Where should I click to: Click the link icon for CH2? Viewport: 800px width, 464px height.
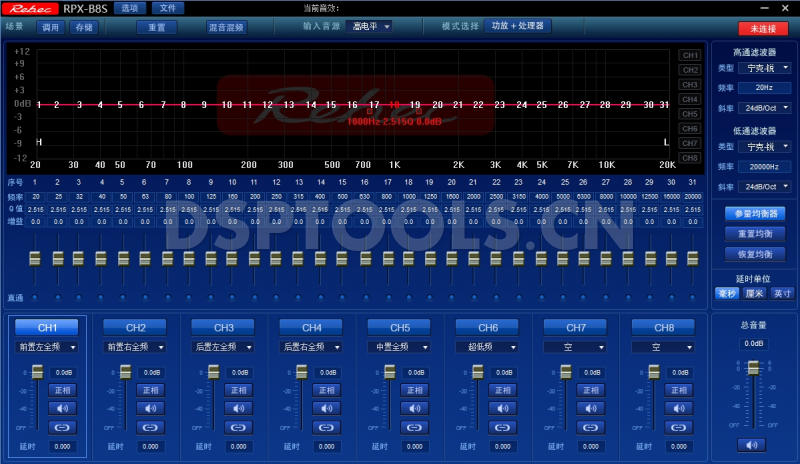[x=150, y=427]
